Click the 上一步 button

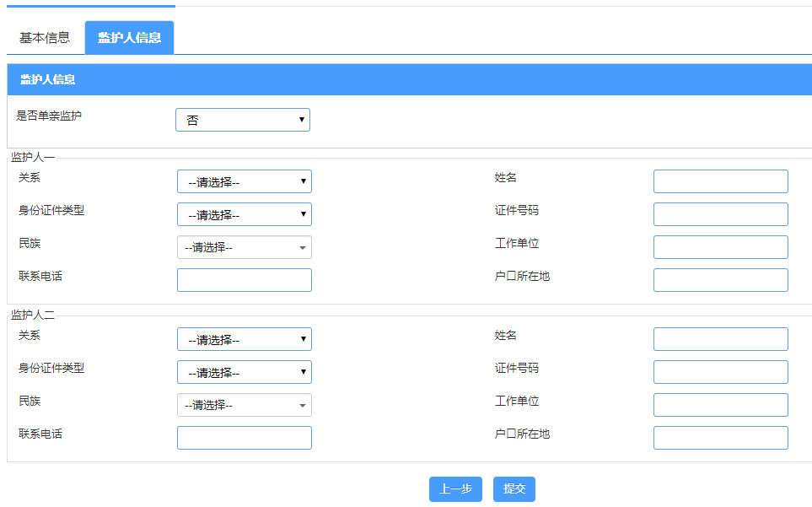(x=455, y=489)
